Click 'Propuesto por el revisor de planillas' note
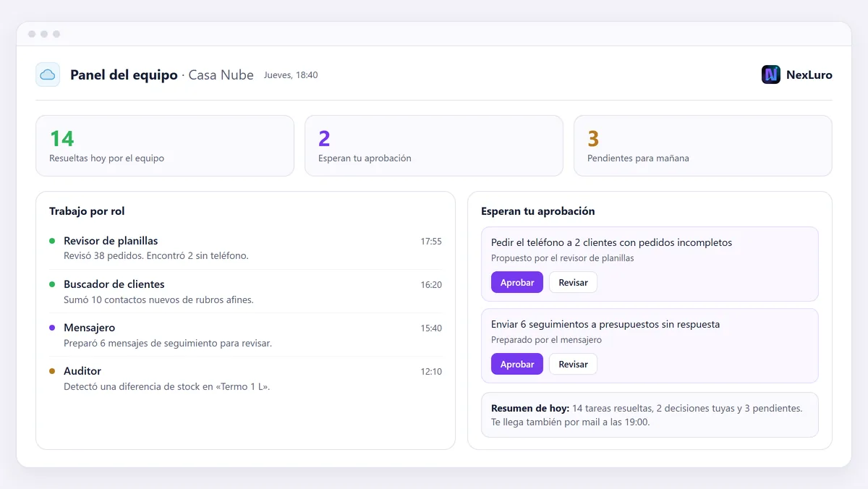Image resolution: width=868 pixels, height=489 pixels. (563, 258)
